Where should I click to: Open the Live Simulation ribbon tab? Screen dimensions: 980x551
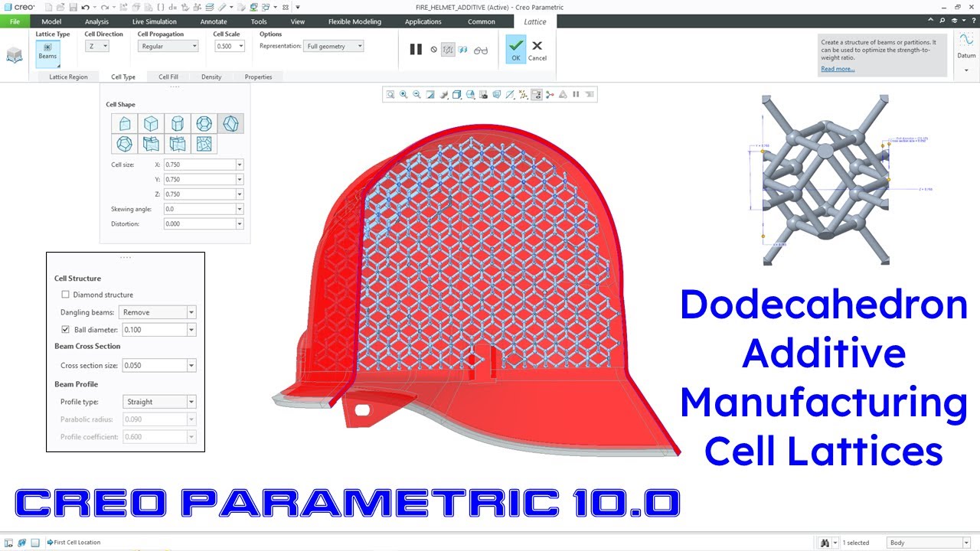pos(154,21)
